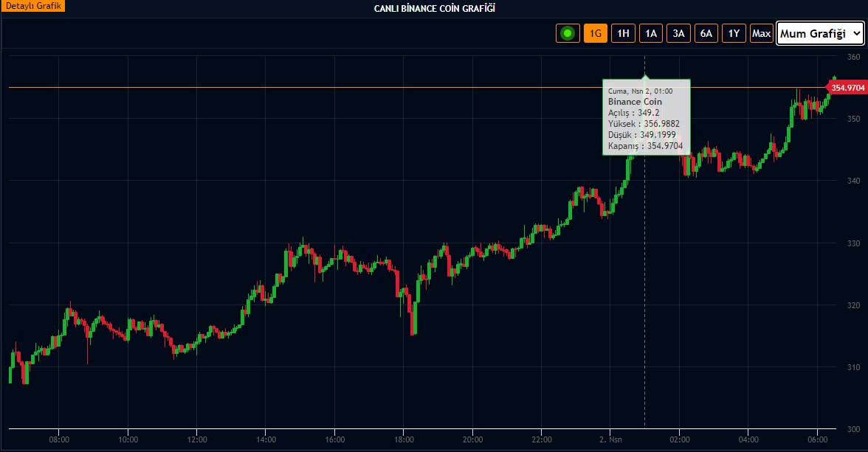The width and height of the screenshot is (868, 452).
Task: Select the 1G time range
Action: (x=595, y=33)
